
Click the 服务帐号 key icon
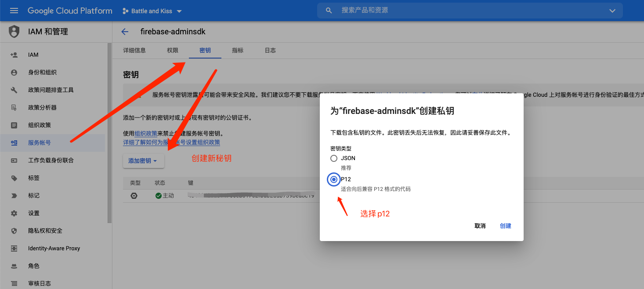(14, 143)
